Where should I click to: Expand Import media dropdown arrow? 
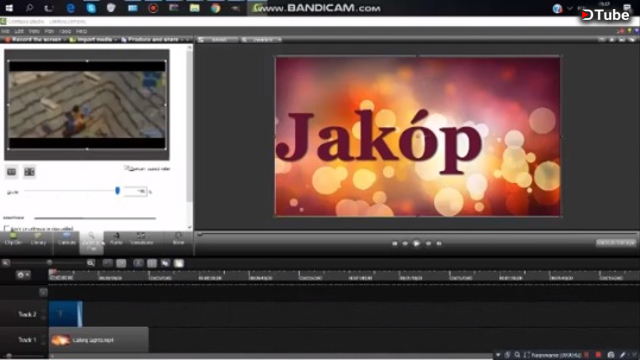(116, 40)
